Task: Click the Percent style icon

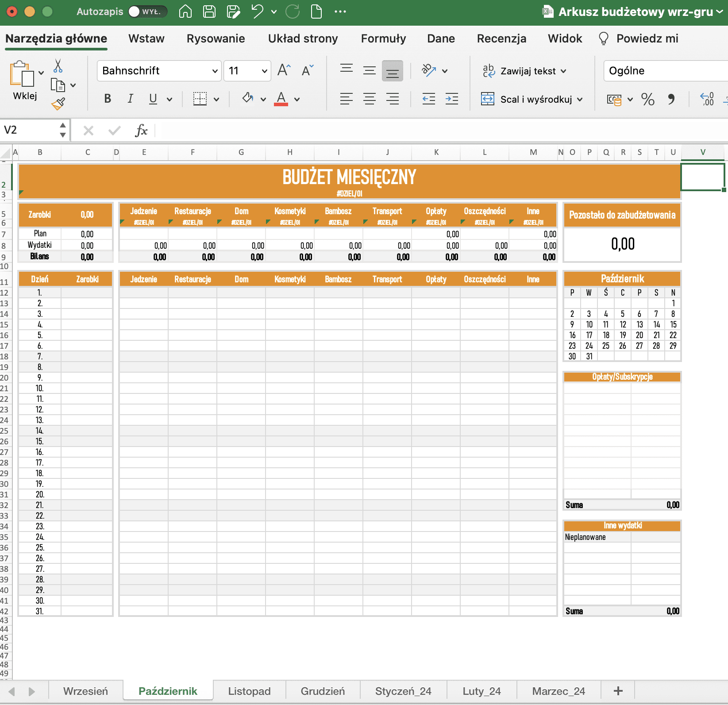Action: 647,99
